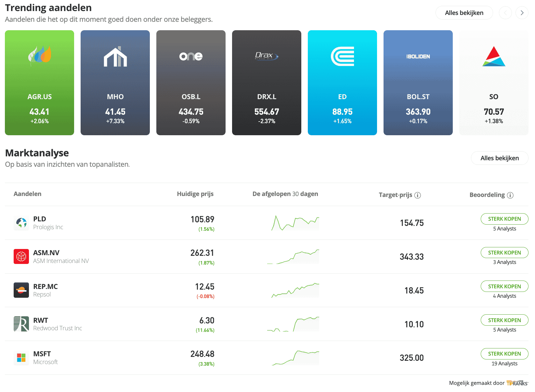Screen dimensions: 535x392
Task: Open the DRX.L trending stock card
Action: 267,83
